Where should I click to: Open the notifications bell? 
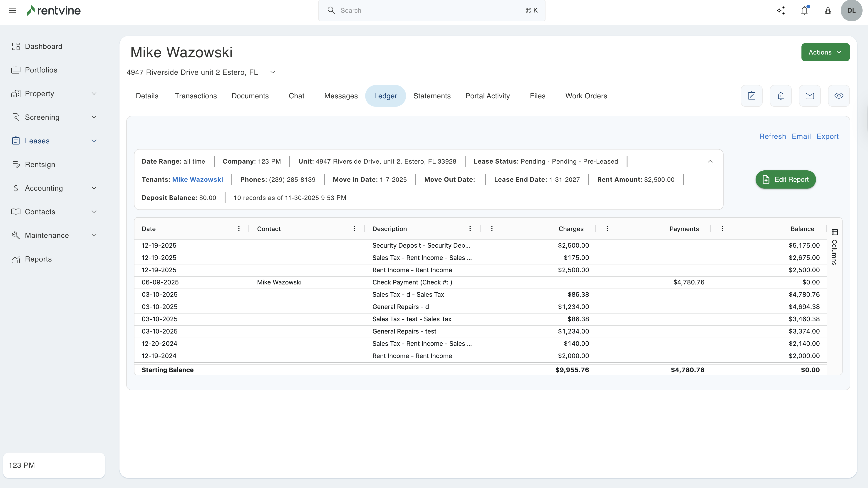[804, 10]
